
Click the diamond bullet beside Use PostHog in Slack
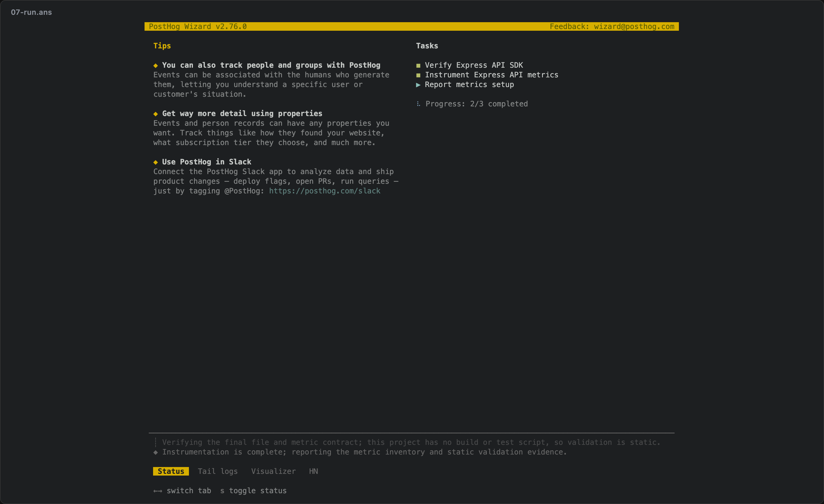tap(156, 162)
